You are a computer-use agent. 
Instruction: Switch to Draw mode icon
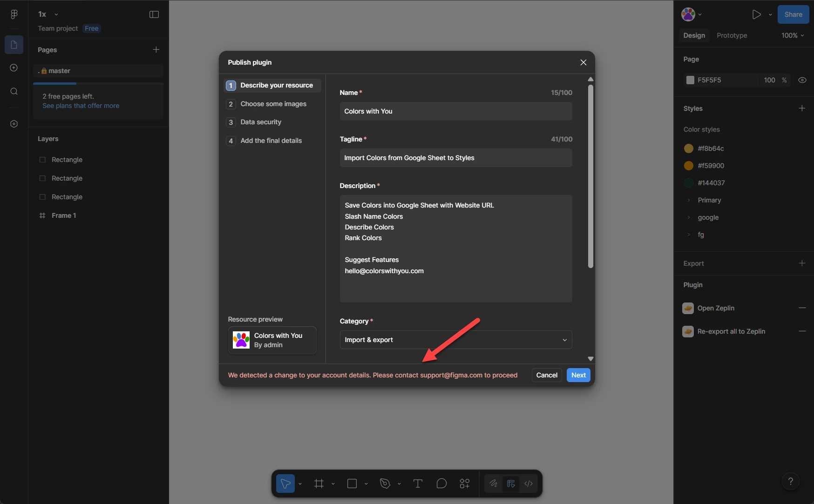tap(494, 484)
